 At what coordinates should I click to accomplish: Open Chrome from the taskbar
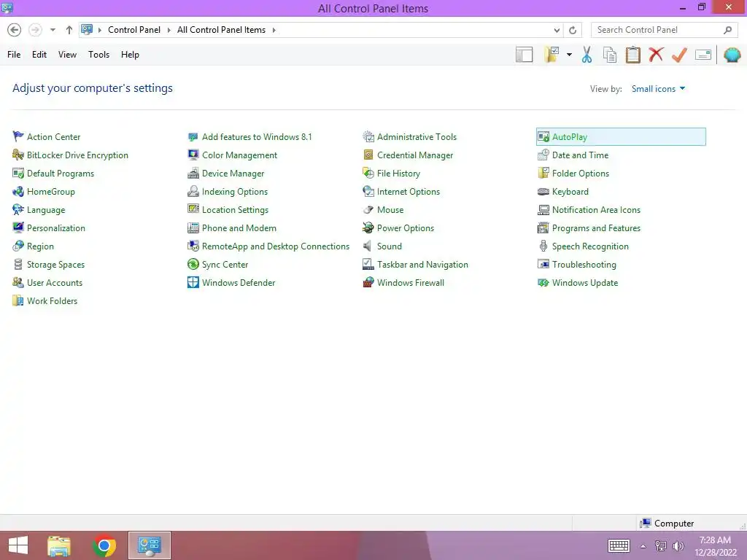pyautogui.click(x=104, y=545)
